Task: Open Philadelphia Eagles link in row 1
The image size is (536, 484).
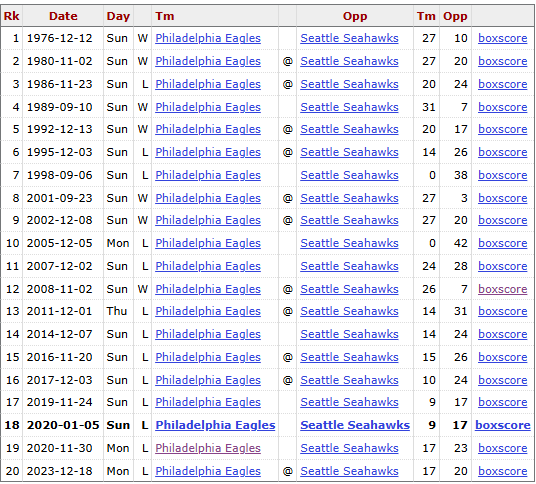Action: pos(208,38)
